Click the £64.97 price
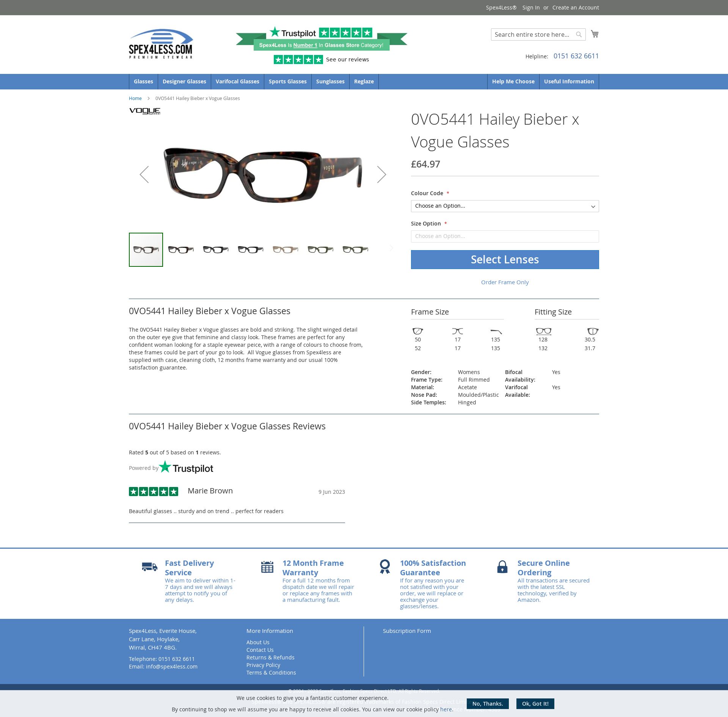Image resolution: width=728 pixels, height=717 pixels. tap(425, 164)
